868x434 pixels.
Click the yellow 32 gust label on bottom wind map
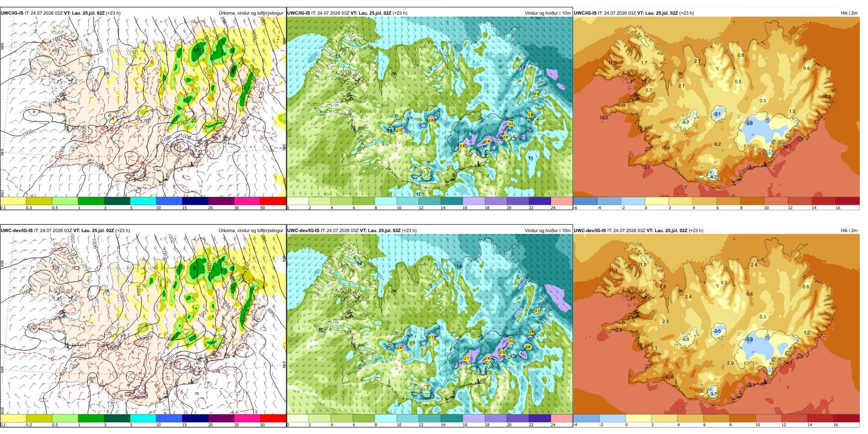511,341
